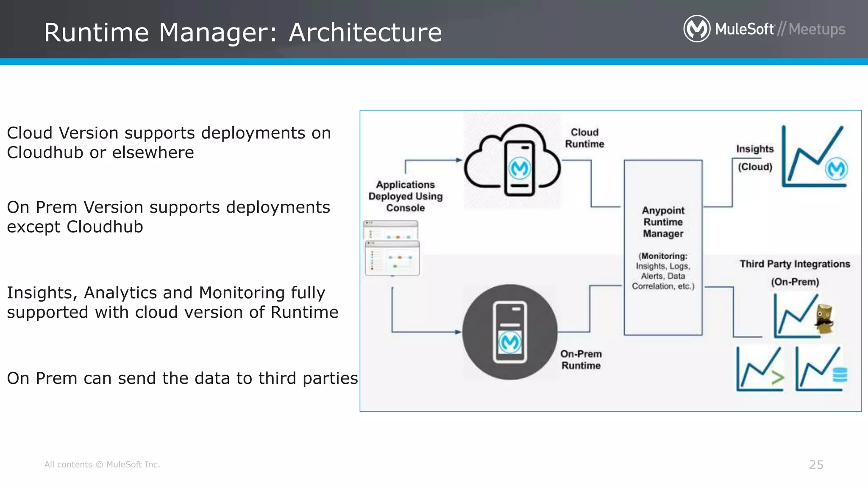Viewport: 868px width, 488px height.
Task: Click the chart icon with database stack
Action: click(821, 369)
